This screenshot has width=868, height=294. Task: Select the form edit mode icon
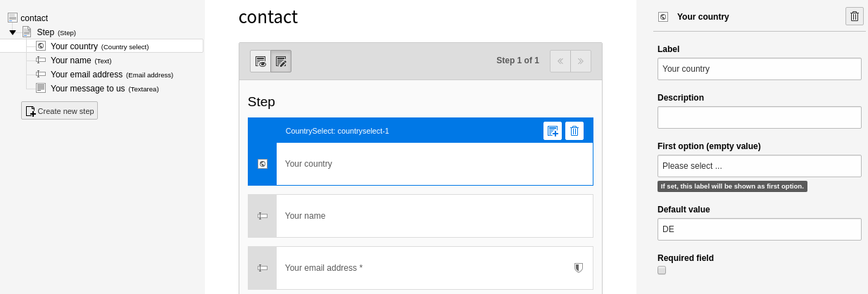[x=281, y=61]
